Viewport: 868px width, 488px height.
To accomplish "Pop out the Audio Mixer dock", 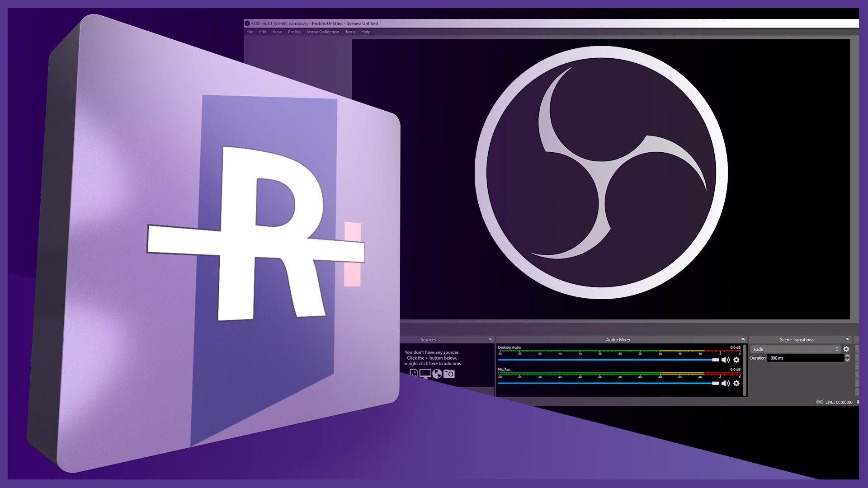I will (743, 340).
